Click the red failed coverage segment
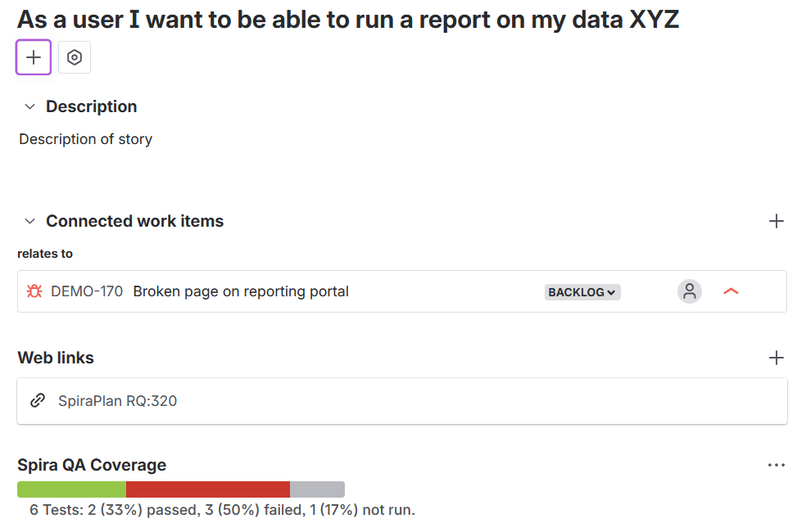 (x=208, y=489)
